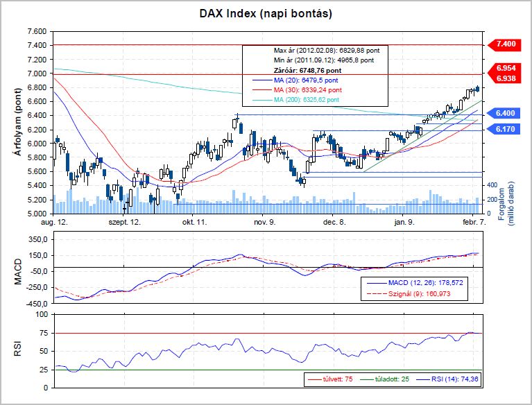
Task: Click the -450,0 MACD axis label
Action: pos(36,304)
